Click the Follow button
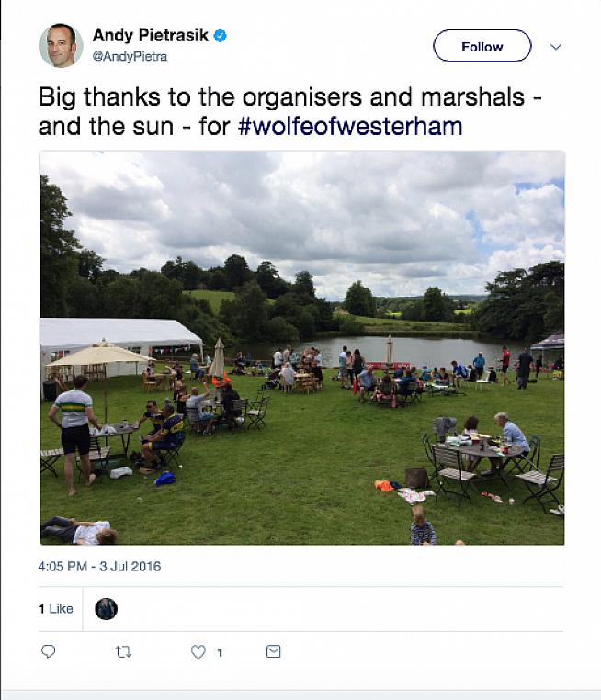This screenshot has height=700, width=601. point(482,46)
